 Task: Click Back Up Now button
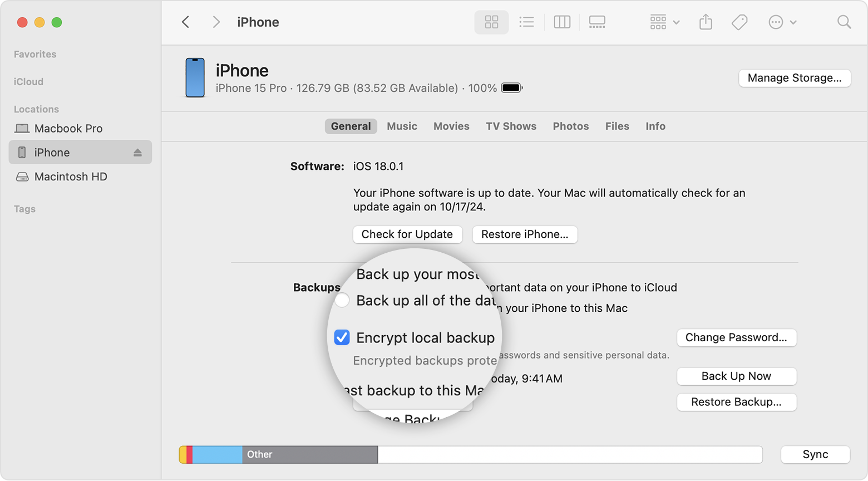[x=736, y=376]
